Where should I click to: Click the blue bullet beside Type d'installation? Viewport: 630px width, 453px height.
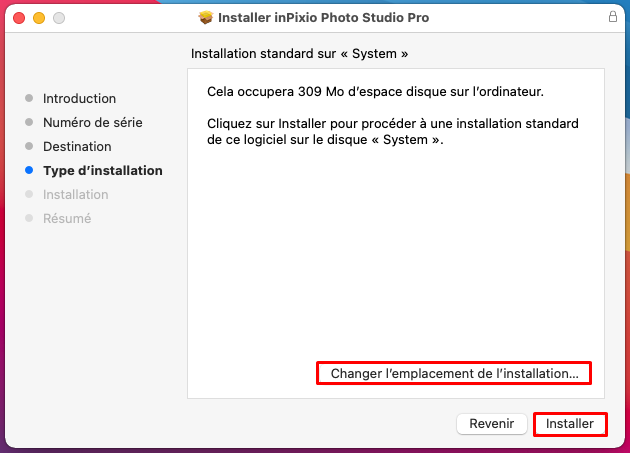29,170
